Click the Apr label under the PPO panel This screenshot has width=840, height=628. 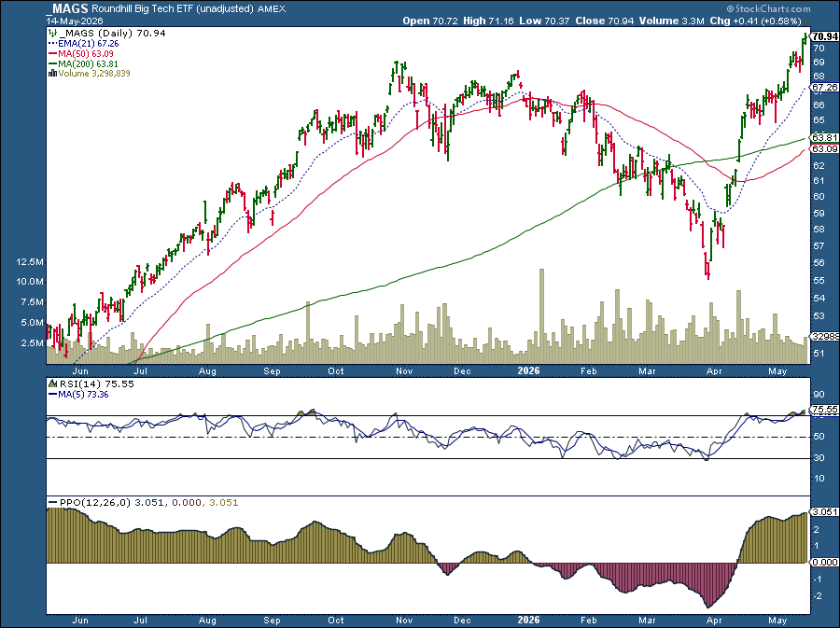pyautogui.click(x=713, y=620)
